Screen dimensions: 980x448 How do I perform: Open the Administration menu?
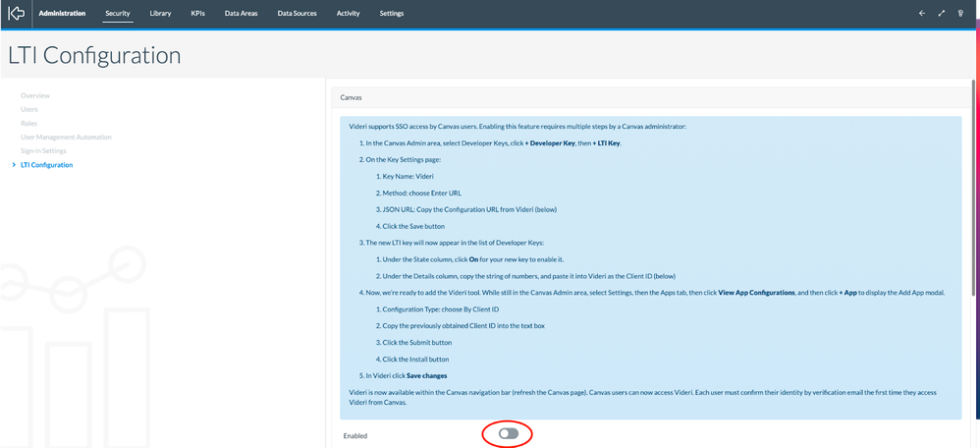click(62, 13)
